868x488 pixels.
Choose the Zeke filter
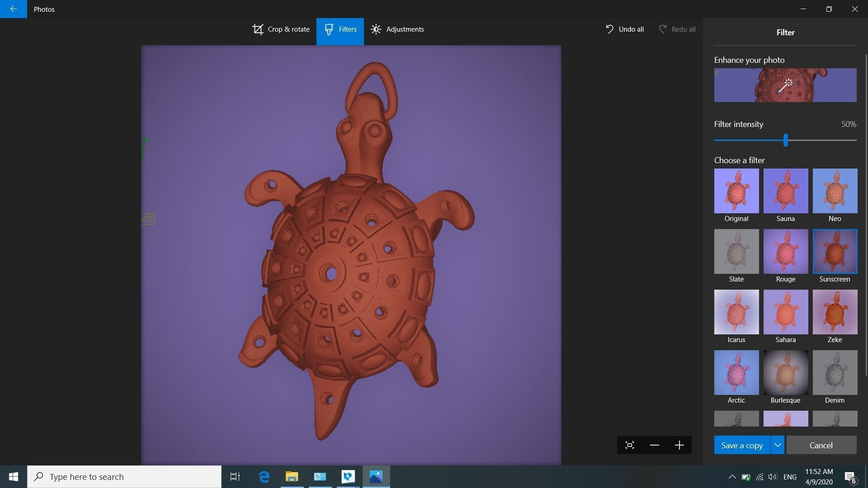[835, 312]
